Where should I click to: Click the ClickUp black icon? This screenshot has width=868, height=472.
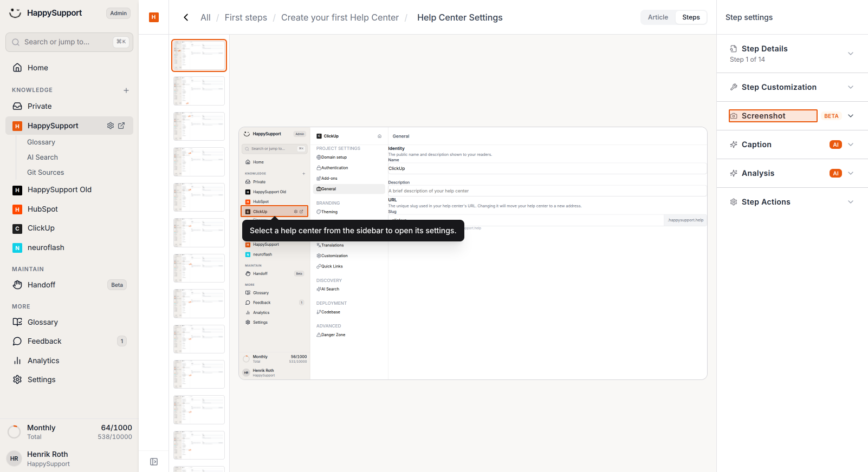pyautogui.click(x=17, y=228)
